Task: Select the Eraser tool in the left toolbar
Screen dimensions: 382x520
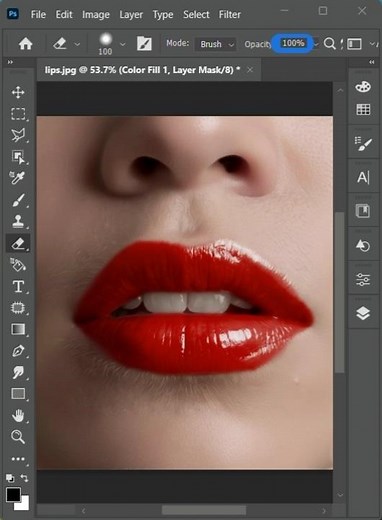Action: tap(18, 243)
